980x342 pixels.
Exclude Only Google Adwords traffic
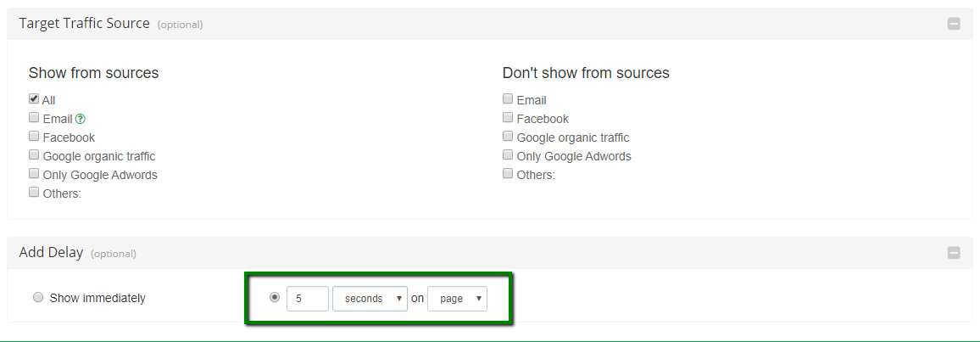tap(508, 155)
